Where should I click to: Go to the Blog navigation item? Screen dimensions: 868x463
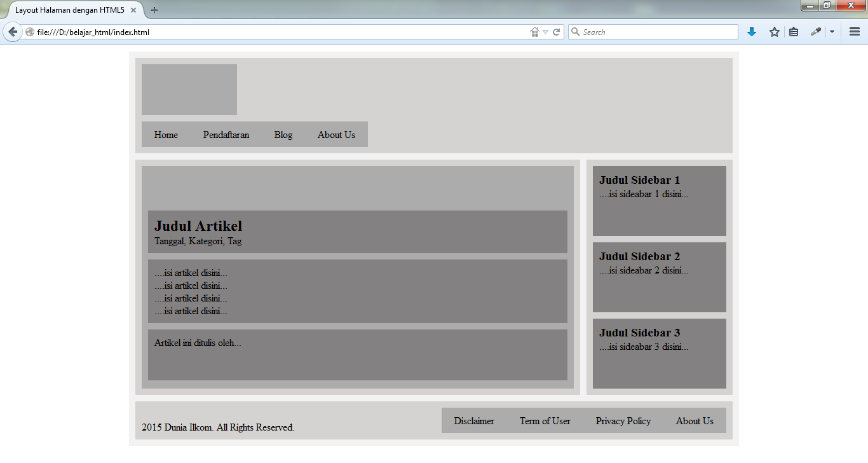coord(283,135)
